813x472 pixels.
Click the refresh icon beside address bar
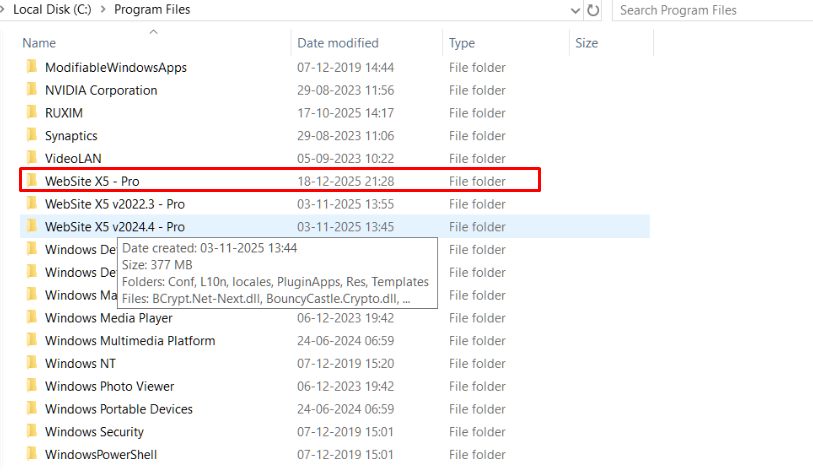click(593, 10)
